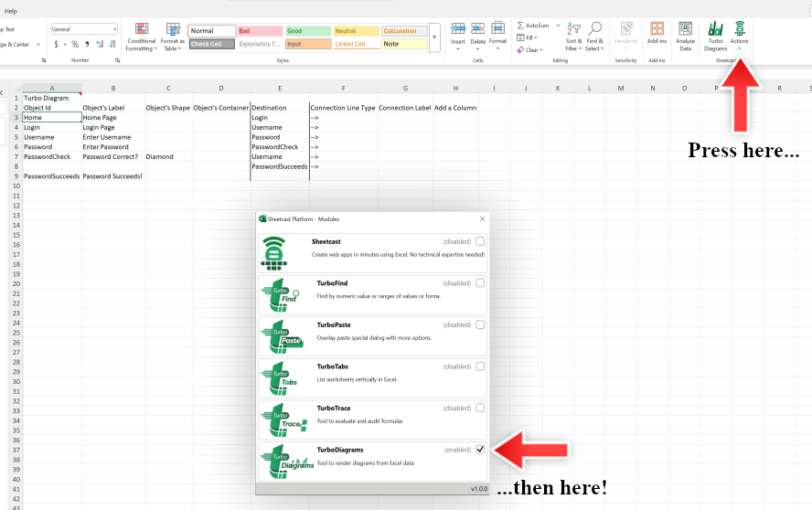812x510 pixels.
Task: Select the 'Add a Column' header cell
Action: tap(455, 108)
